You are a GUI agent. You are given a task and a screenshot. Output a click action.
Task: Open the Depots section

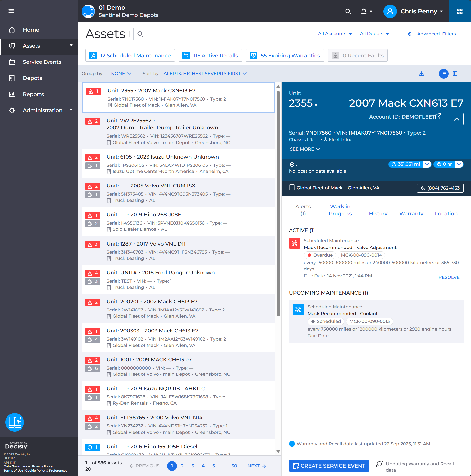[x=32, y=78]
